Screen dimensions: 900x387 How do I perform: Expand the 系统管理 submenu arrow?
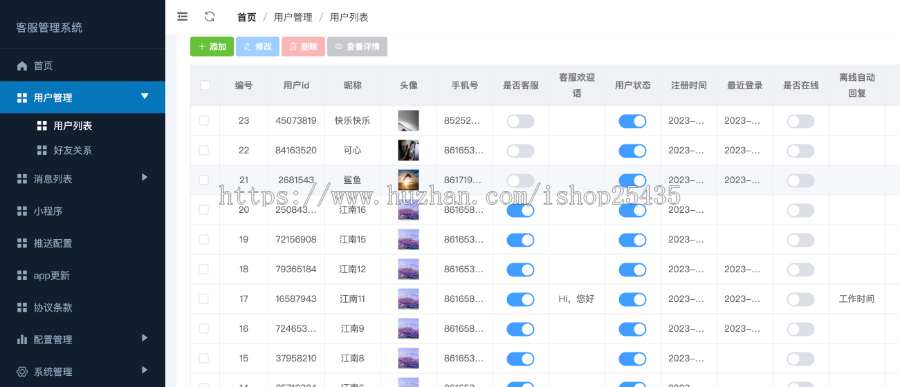[145, 370]
